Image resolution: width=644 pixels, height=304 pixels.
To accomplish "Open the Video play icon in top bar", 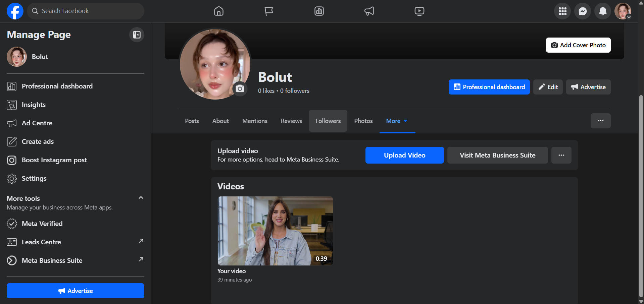I will pyautogui.click(x=419, y=11).
